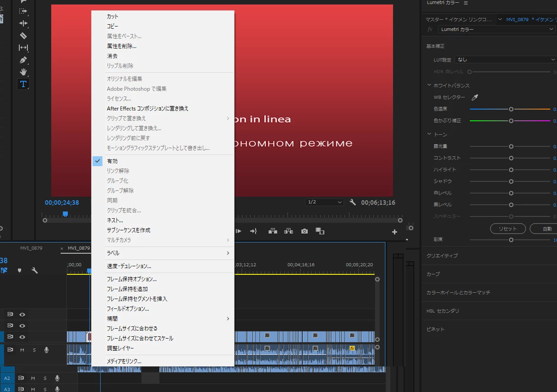Toggle eye on the lowest video track

tap(22, 337)
